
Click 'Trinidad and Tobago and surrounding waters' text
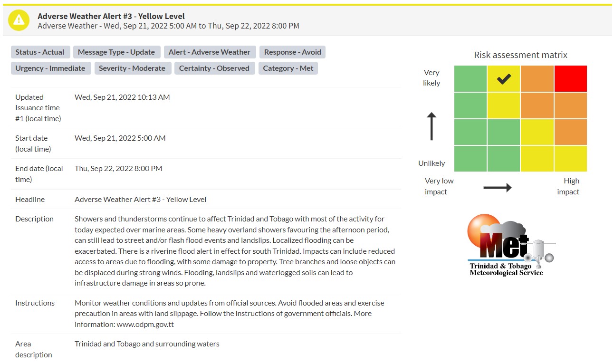tap(147, 344)
